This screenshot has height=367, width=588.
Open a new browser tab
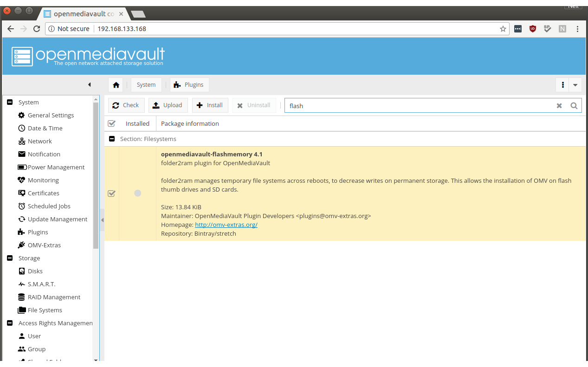[x=138, y=14]
